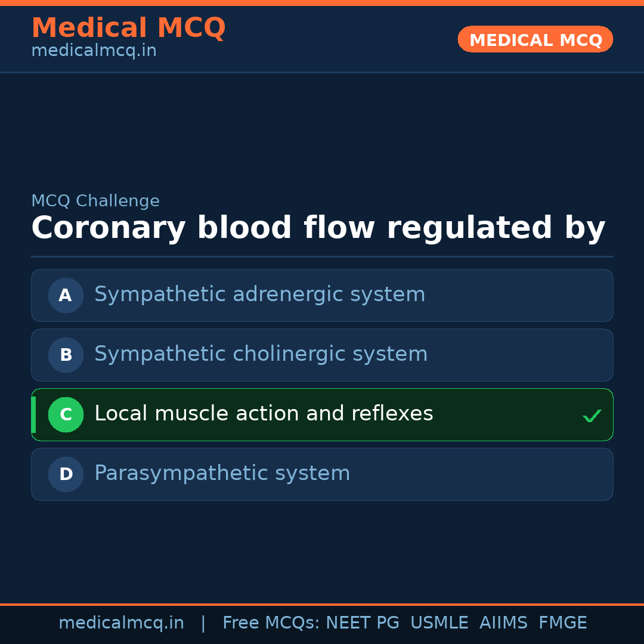Screen dimensions: 644x644
Task: Select 'AIIMS' in the footer
Action: [503, 623]
